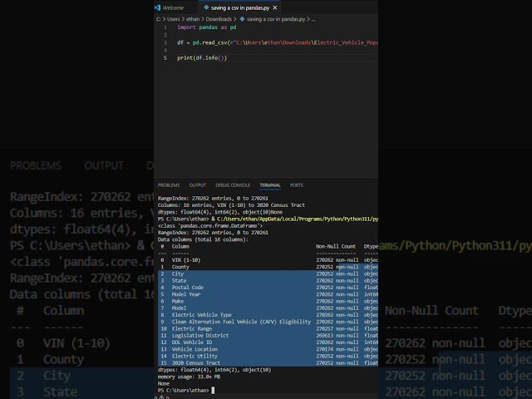532x399 pixels.
Task: Click the 'pd.read_csv' code on line 3
Action: 210,42
